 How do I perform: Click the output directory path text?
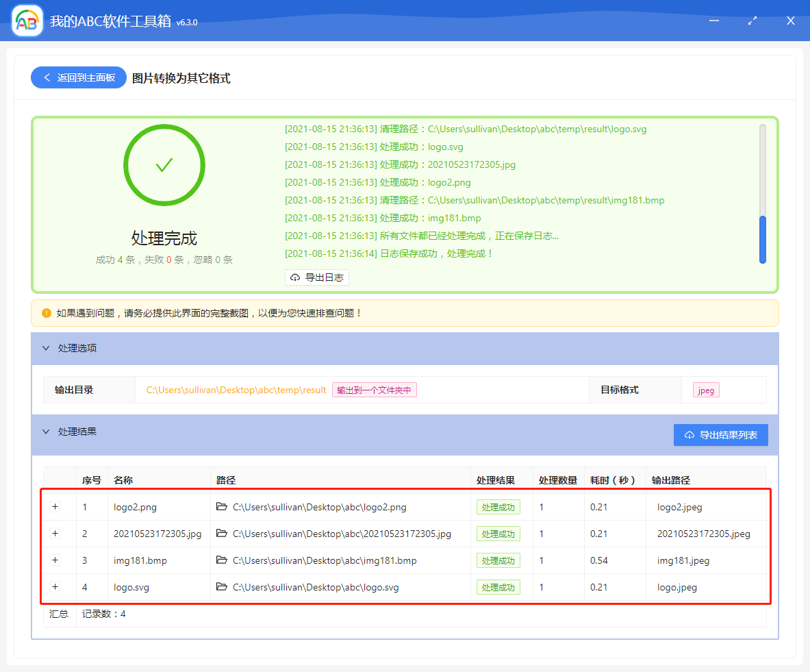(x=236, y=390)
